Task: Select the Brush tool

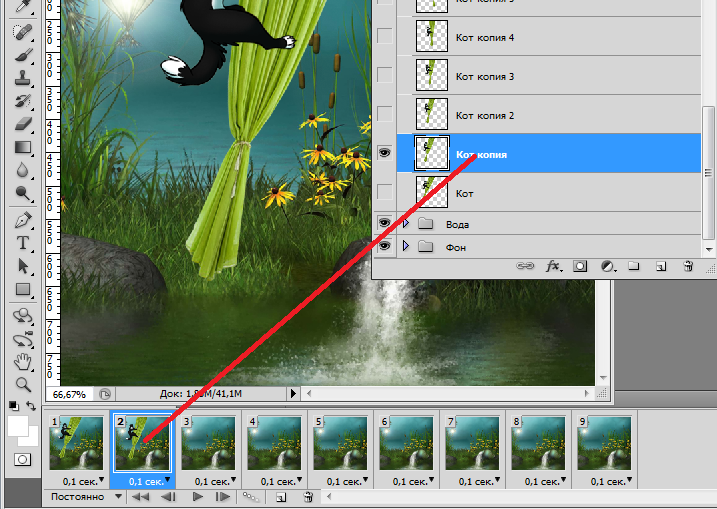Action: pyautogui.click(x=22, y=55)
